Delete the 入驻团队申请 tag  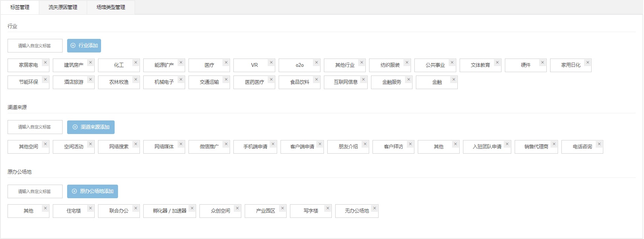[507, 144]
